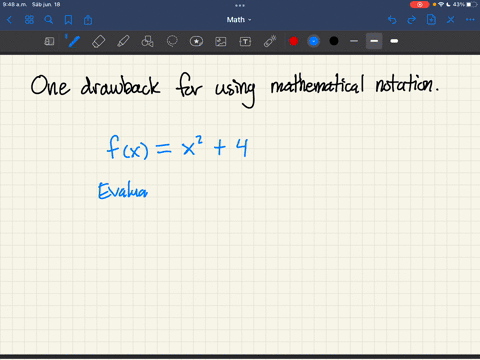The width and height of the screenshot is (480, 360).
Task: Select the thinnest stroke width
Action: coord(354,41)
